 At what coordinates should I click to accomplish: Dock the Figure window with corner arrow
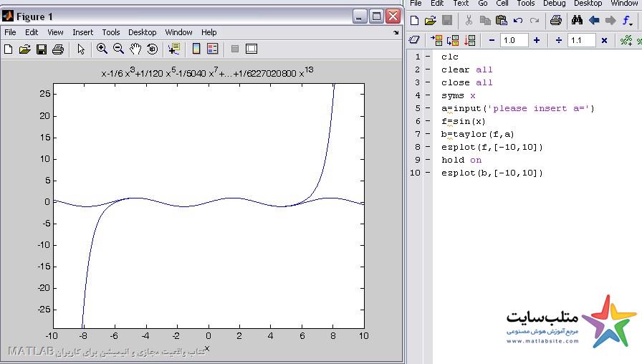[396, 32]
